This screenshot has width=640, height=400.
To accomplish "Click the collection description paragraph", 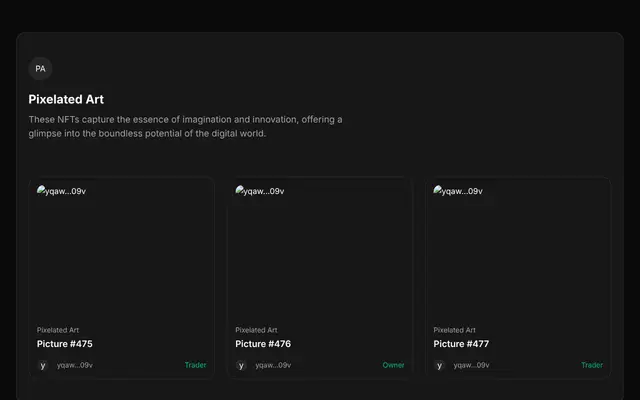I will point(185,127).
